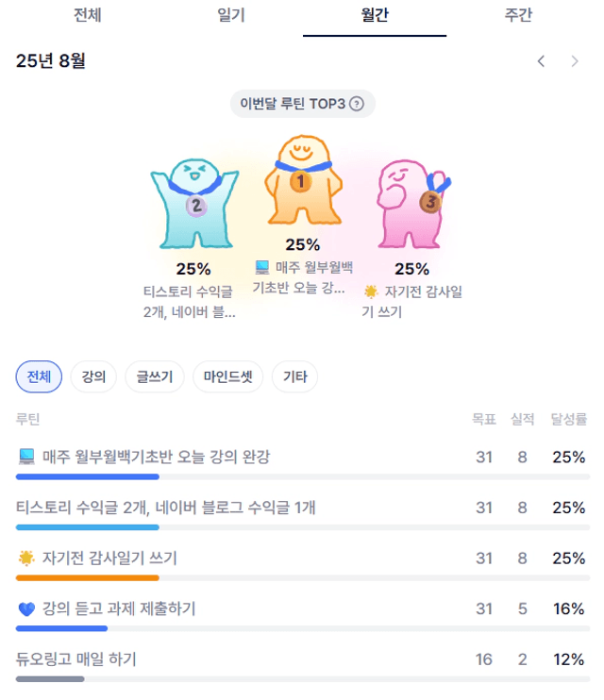The image size is (604, 700).
Task: Click blue heart icon beside 강의 듣고 과제 제출하기
Action: [26, 608]
